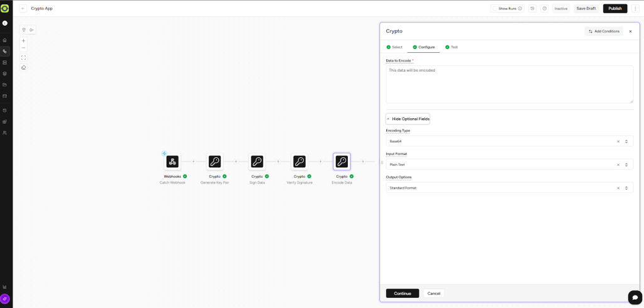The image size is (644, 308).
Task: Click the zoom in plus button
Action: 23,41
